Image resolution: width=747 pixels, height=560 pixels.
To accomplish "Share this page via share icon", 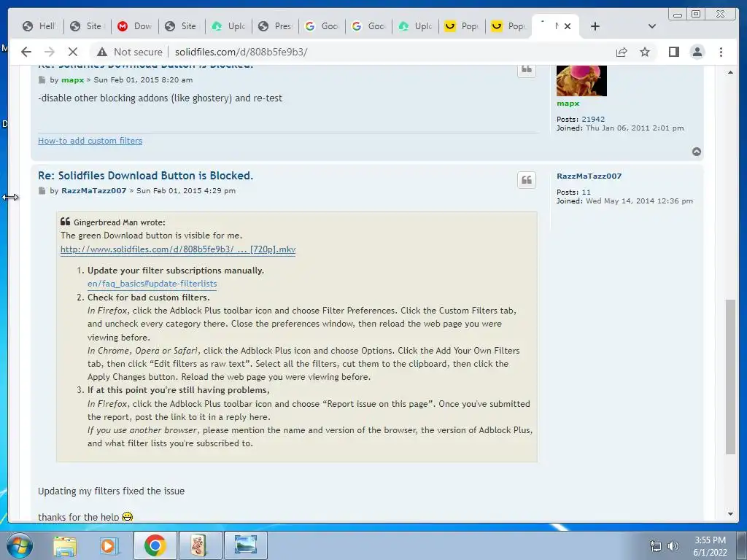I will (622, 52).
